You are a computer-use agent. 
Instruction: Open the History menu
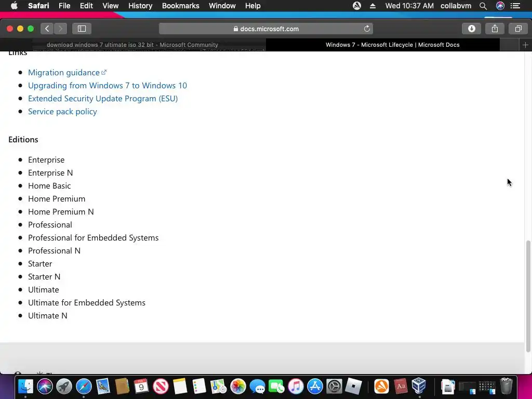click(140, 6)
